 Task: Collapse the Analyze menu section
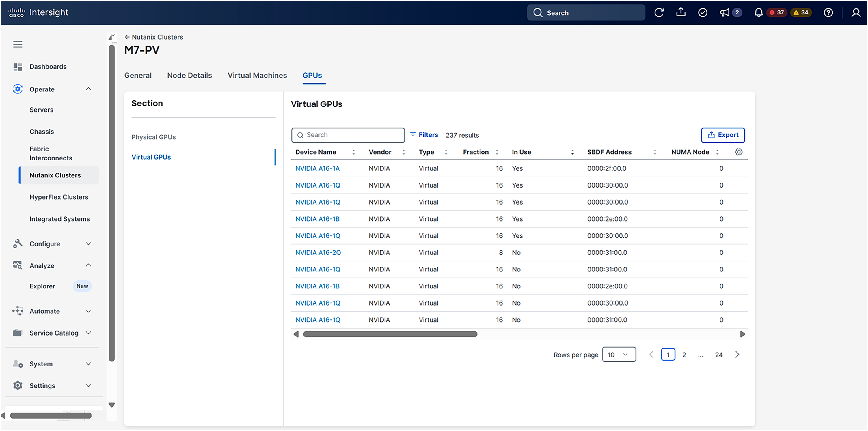click(x=88, y=265)
